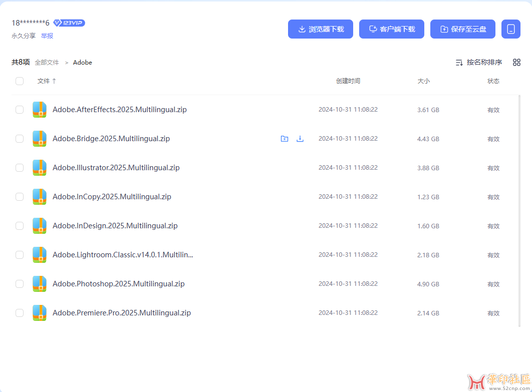Image resolution: width=532 pixels, height=392 pixels.
Task: Open the 按名称排序 sort dropdown
Action: click(479, 63)
